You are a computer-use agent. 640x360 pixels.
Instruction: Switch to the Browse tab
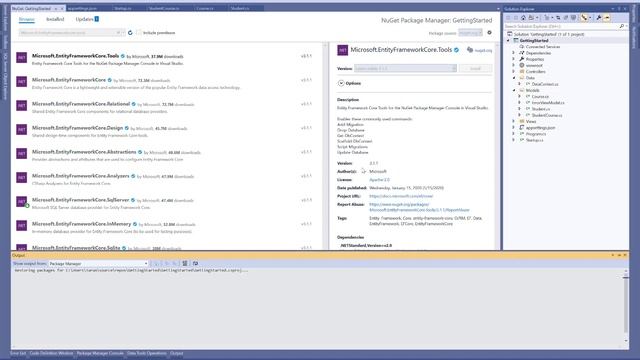click(27, 19)
